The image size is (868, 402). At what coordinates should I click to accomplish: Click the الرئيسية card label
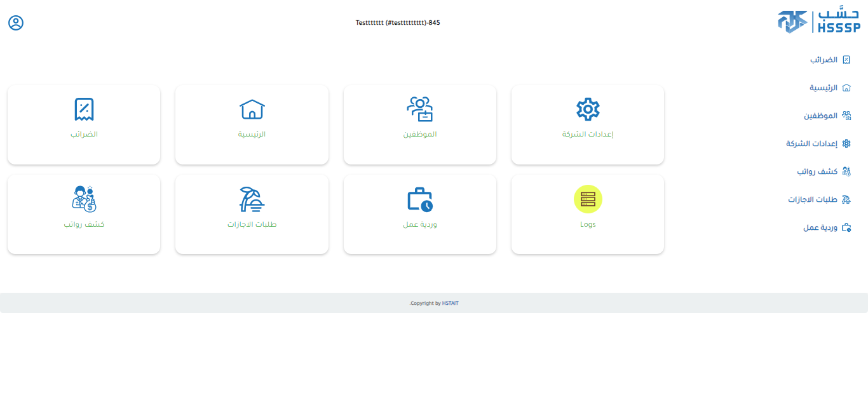click(252, 135)
